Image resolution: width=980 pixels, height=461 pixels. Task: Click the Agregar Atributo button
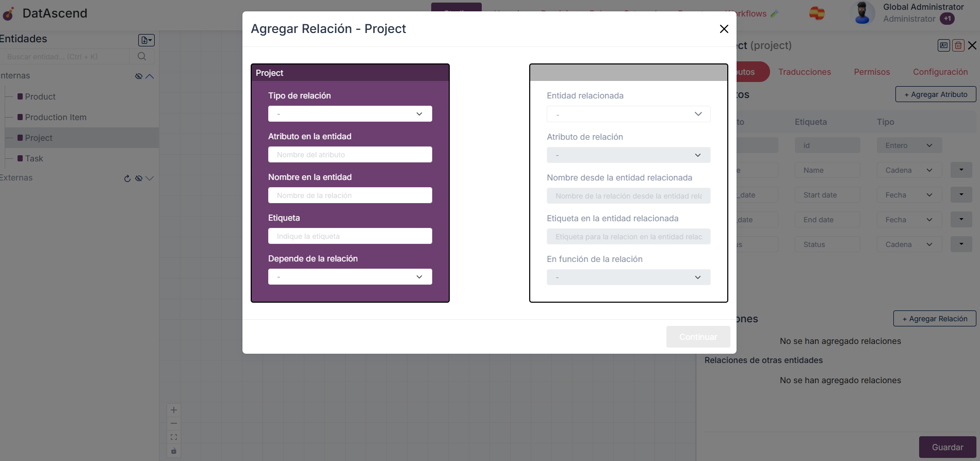pyautogui.click(x=936, y=94)
